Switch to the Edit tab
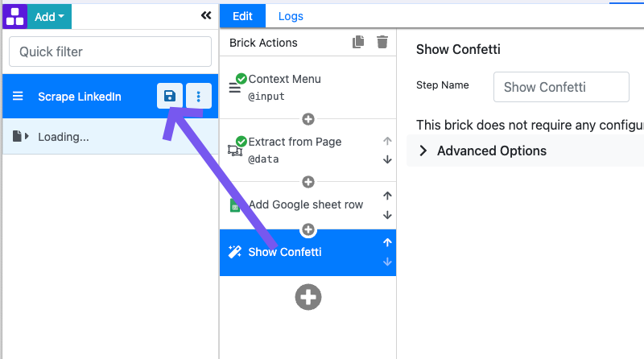This screenshot has height=359, width=644. pyautogui.click(x=242, y=16)
